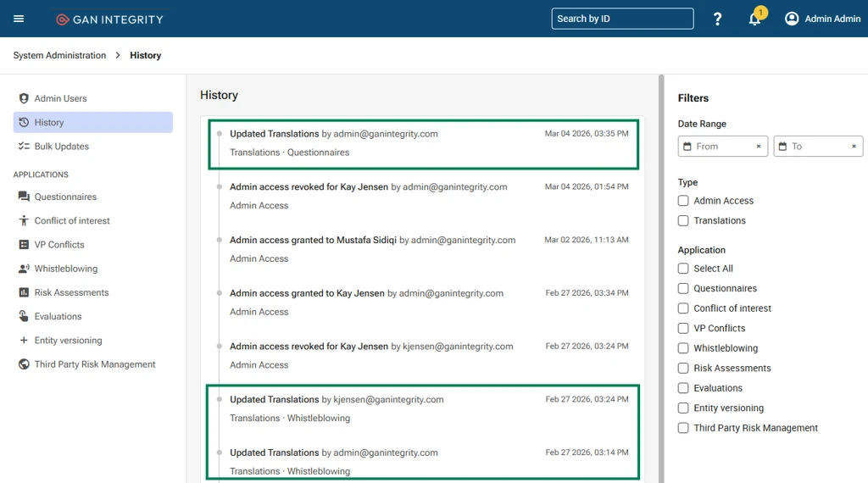868x483 pixels.
Task: Click the System Administration breadcrumb link
Action: coord(59,55)
